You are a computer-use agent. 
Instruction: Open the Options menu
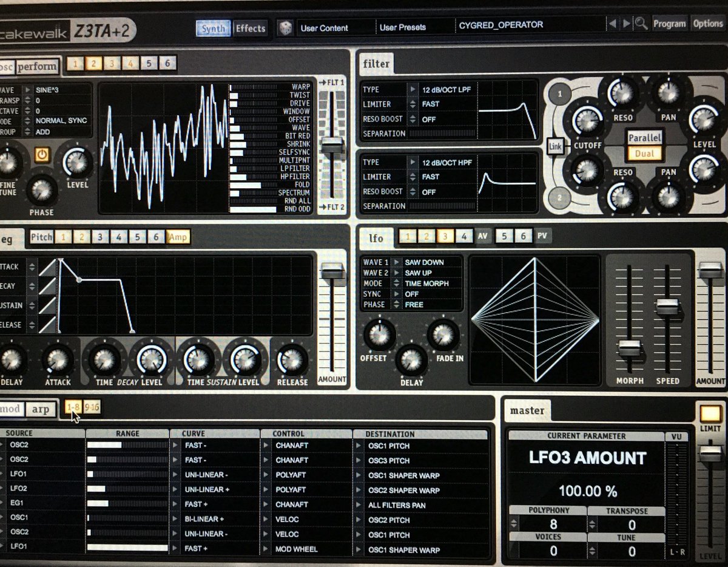(707, 24)
